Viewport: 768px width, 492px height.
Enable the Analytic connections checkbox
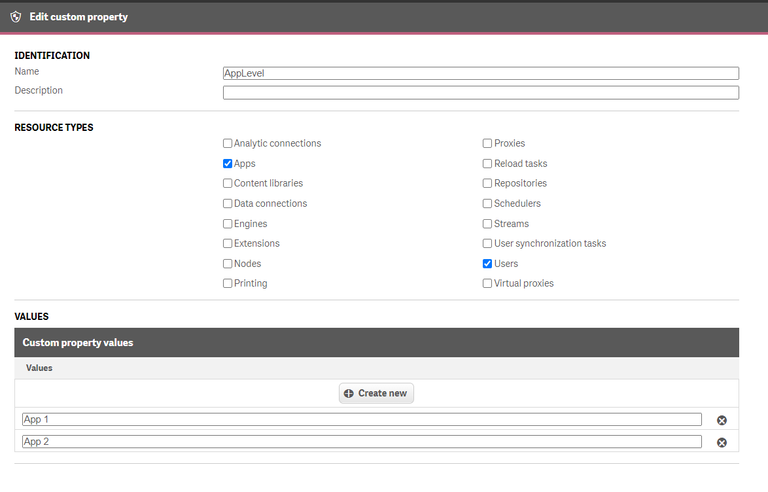pos(227,144)
